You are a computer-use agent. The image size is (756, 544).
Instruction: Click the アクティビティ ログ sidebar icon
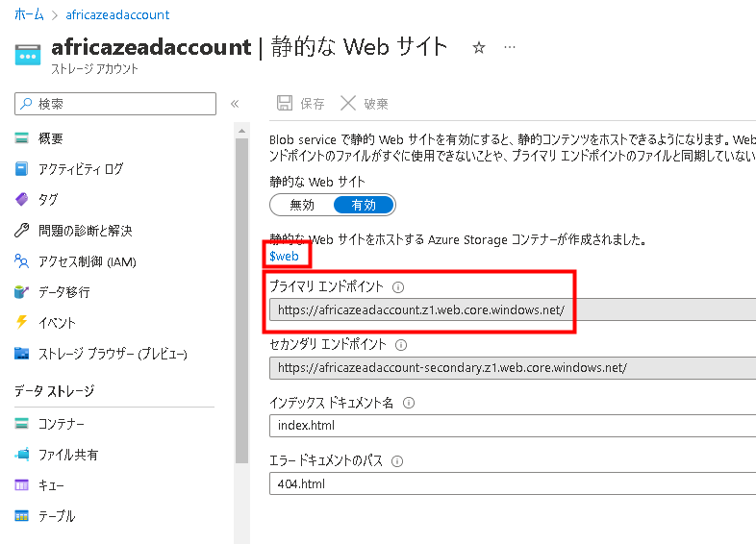point(22,169)
